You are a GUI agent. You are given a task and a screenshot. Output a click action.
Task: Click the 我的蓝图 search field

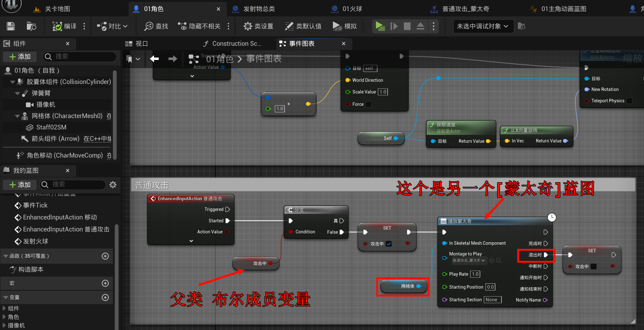click(72, 185)
